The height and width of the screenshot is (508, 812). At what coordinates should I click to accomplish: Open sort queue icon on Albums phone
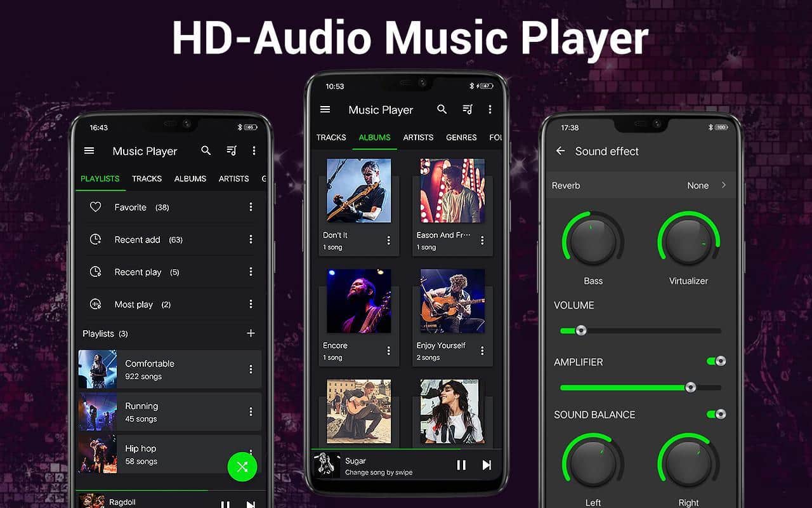pos(468,109)
